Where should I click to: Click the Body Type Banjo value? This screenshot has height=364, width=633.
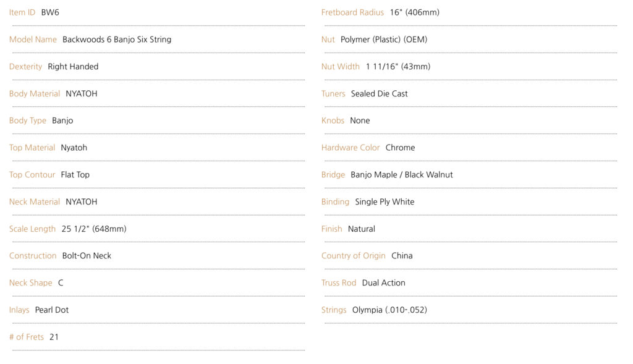pyautogui.click(x=62, y=121)
